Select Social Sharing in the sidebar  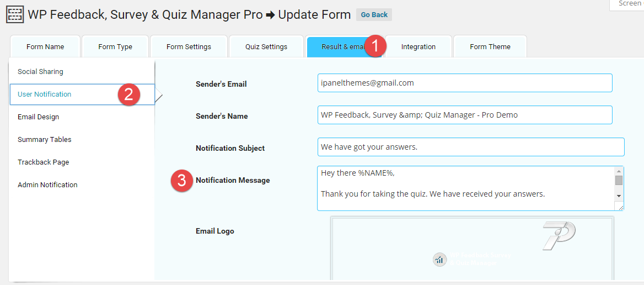coord(40,72)
